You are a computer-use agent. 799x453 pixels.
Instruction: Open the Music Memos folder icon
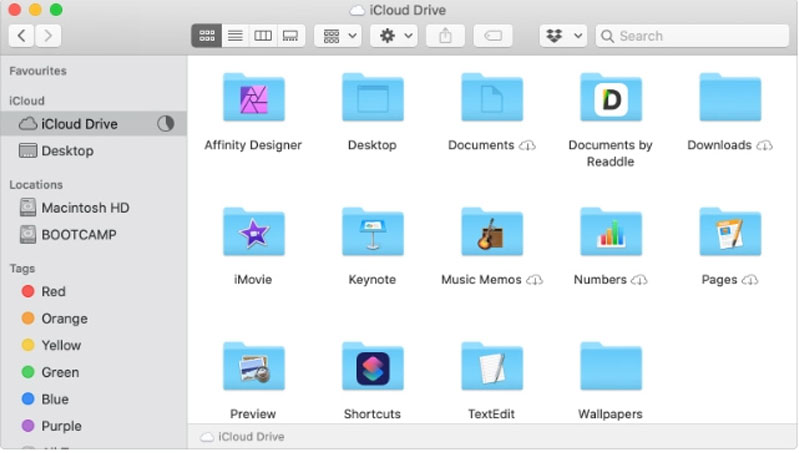point(492,232)
